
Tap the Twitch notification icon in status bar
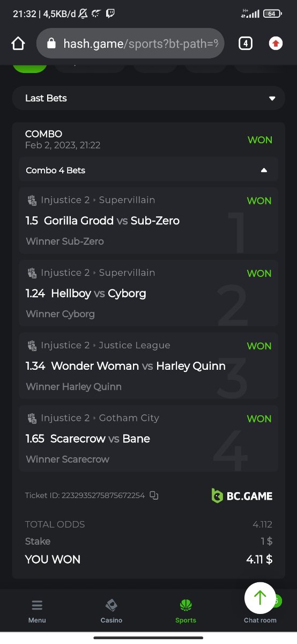(x=110, y=14)
